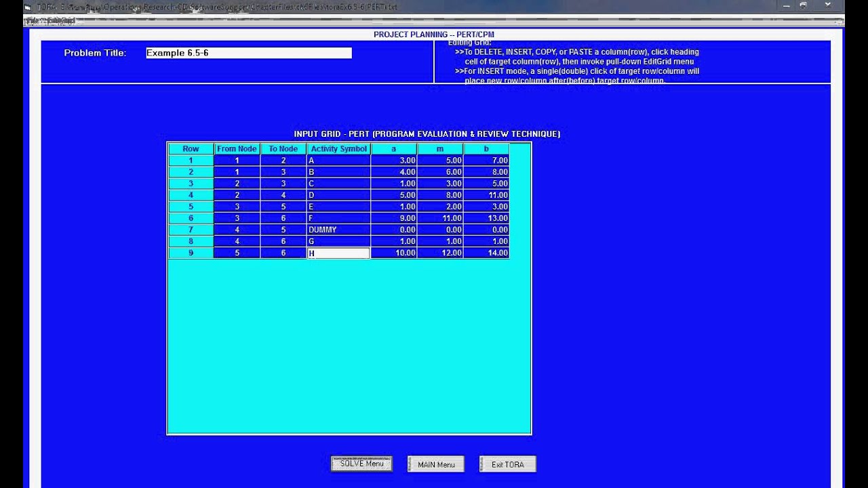
Task: Select the 'm' value 2.00 in activity E row
Action: (x=440, y=207)
